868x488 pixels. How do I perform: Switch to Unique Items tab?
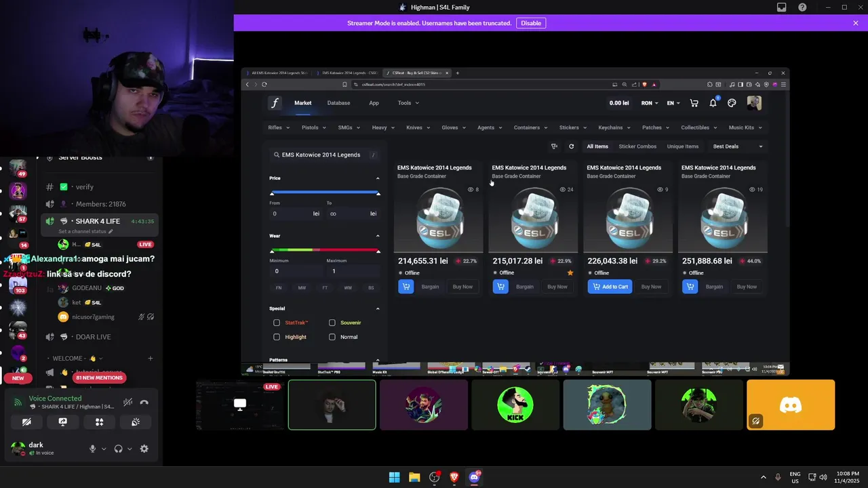(x=683, y=146)
